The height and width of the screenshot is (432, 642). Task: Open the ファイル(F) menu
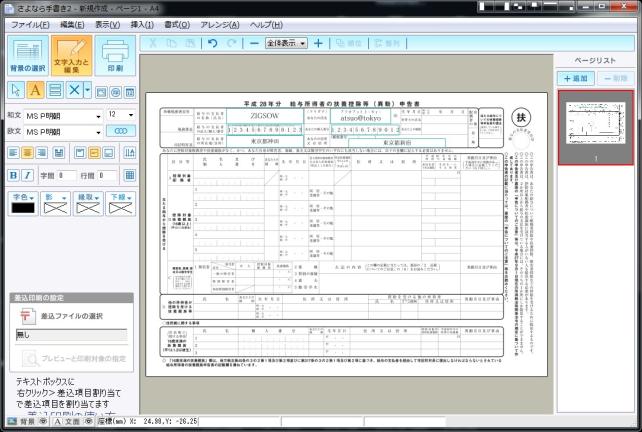point(30,25)
